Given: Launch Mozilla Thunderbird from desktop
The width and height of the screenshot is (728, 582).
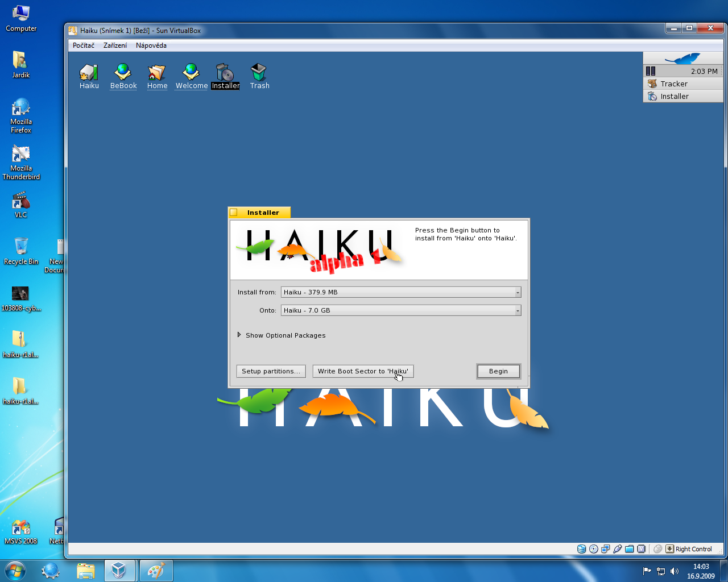Looking at the screenshot, I should click(21, 162).
